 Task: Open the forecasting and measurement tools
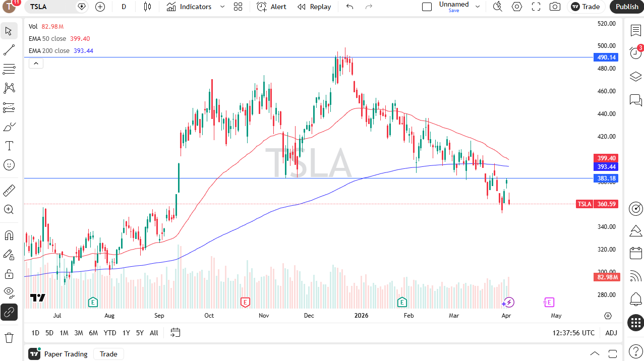pyautogui.click(x=9, y=107)
